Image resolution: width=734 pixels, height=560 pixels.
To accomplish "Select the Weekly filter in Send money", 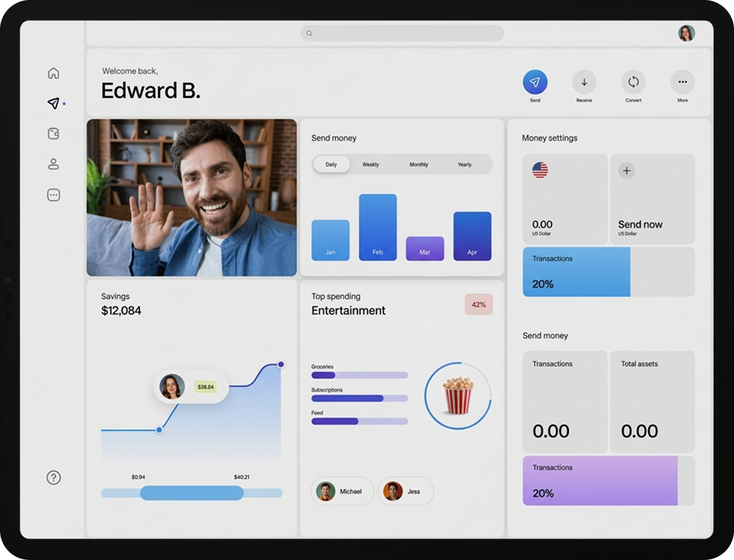I will point(370,164).
